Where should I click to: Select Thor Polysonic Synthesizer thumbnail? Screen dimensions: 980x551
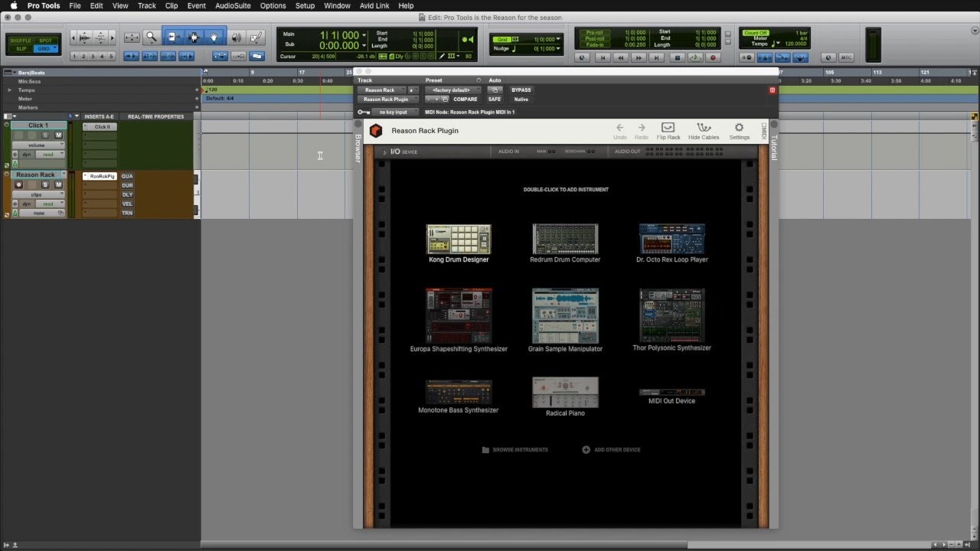671,316
